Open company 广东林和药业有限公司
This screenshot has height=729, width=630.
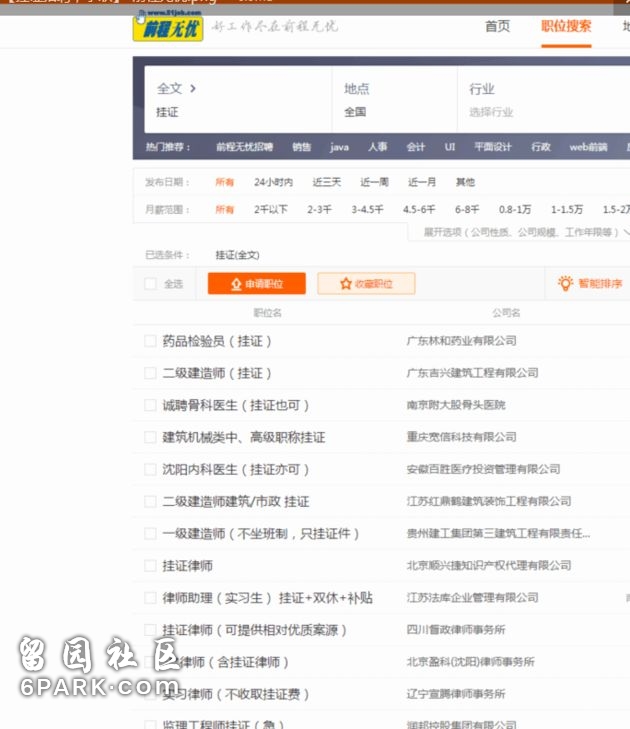(462, 341)
